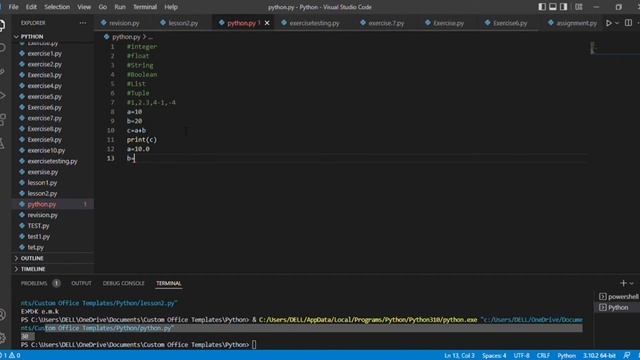Select 3.10.2 64-bit interpreter
This screenshot has width=640, height=360.
[599, 356]
